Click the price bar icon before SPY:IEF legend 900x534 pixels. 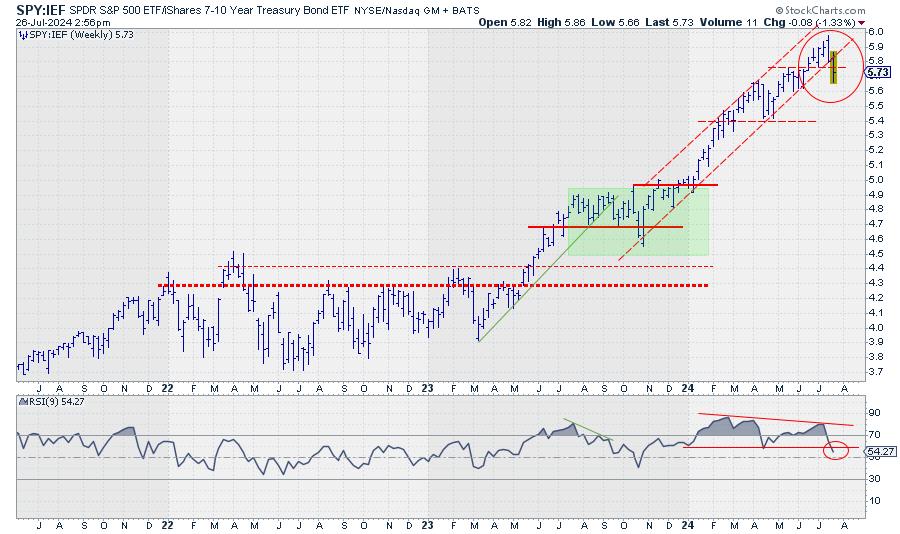point(22,34)
